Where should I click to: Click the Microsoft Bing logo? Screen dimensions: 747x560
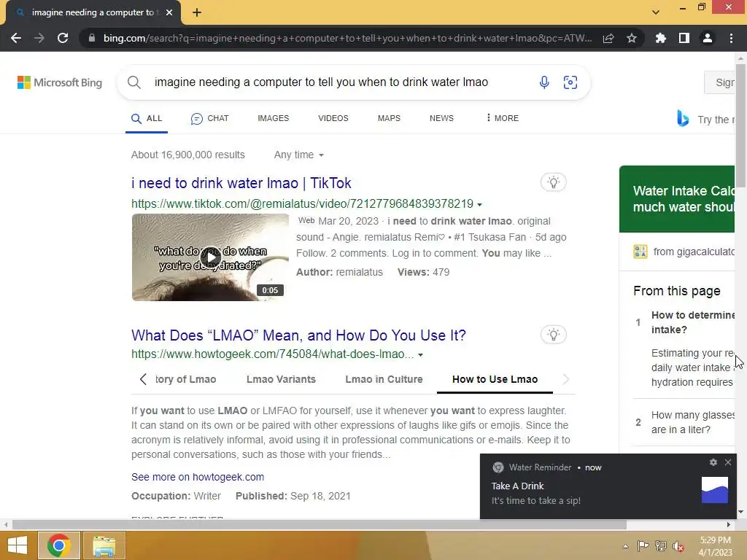60,82
